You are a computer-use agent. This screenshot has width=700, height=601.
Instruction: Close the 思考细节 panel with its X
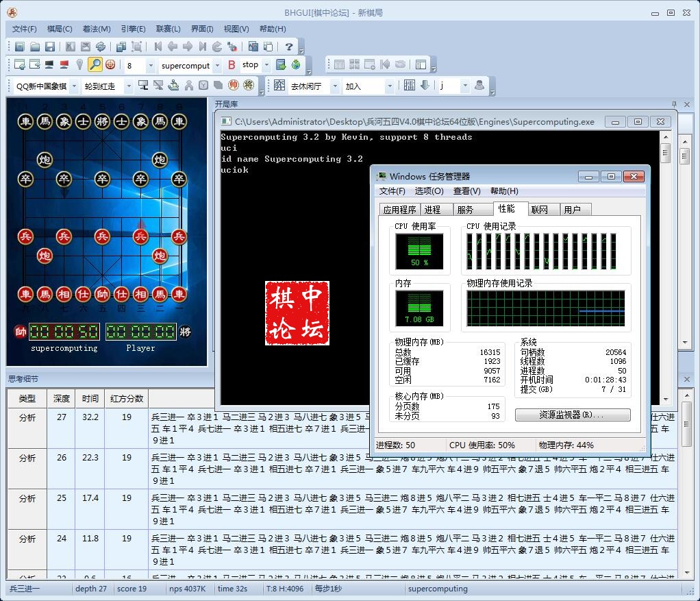687,379
